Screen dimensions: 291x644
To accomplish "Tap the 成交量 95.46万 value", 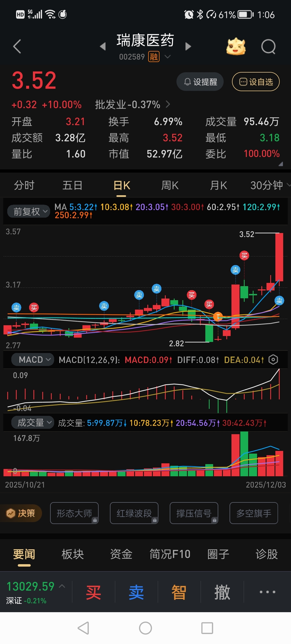I will (x=261, y=122).
